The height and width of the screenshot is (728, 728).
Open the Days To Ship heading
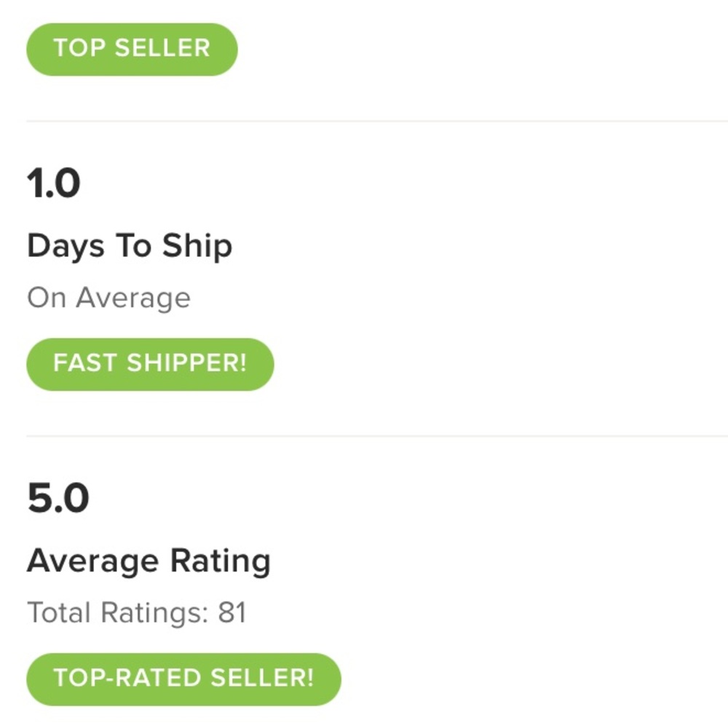[130, 246]
